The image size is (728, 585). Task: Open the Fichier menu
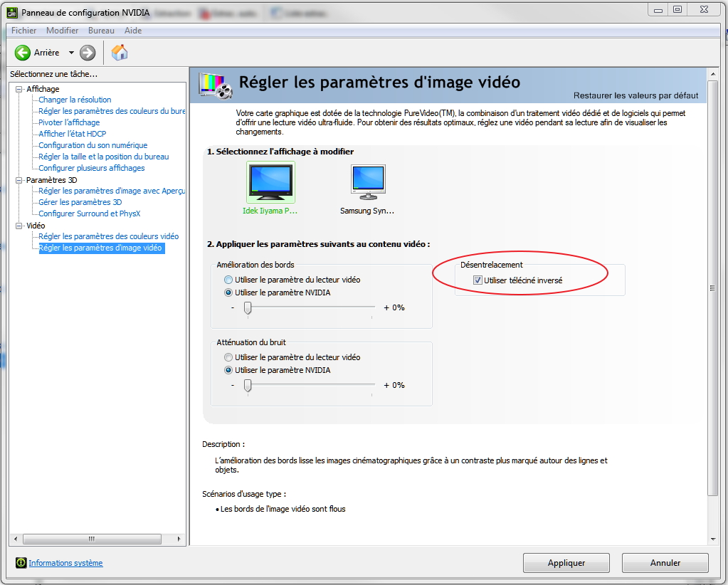coord(23,30)
